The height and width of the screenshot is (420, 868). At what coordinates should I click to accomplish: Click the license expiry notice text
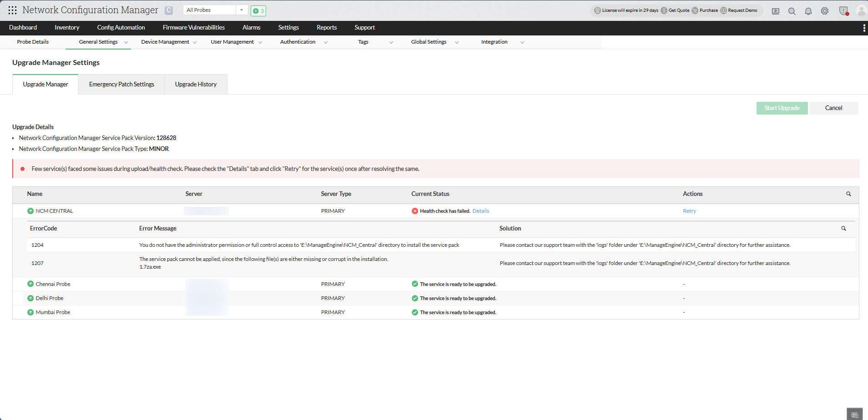(x=630, y=10)
